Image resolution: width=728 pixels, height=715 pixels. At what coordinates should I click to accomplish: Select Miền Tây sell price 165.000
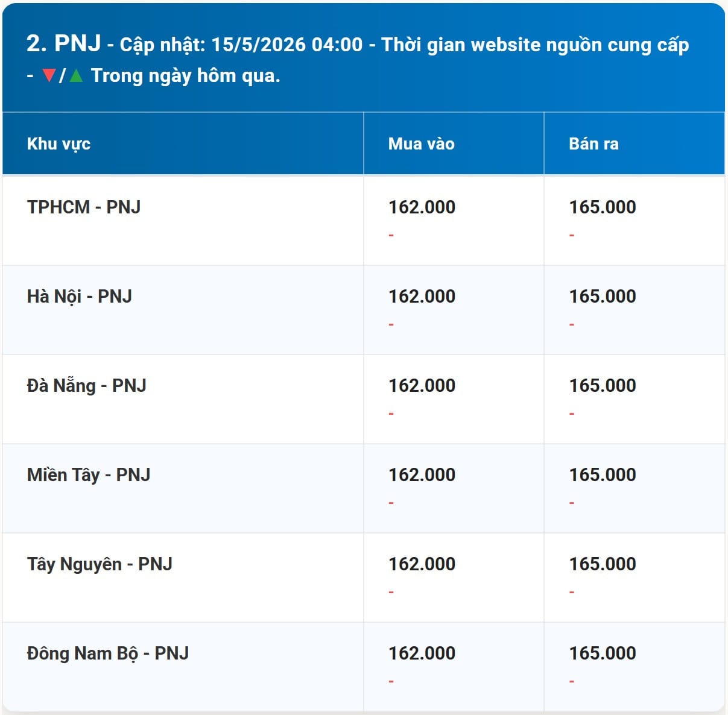(603, 474)
